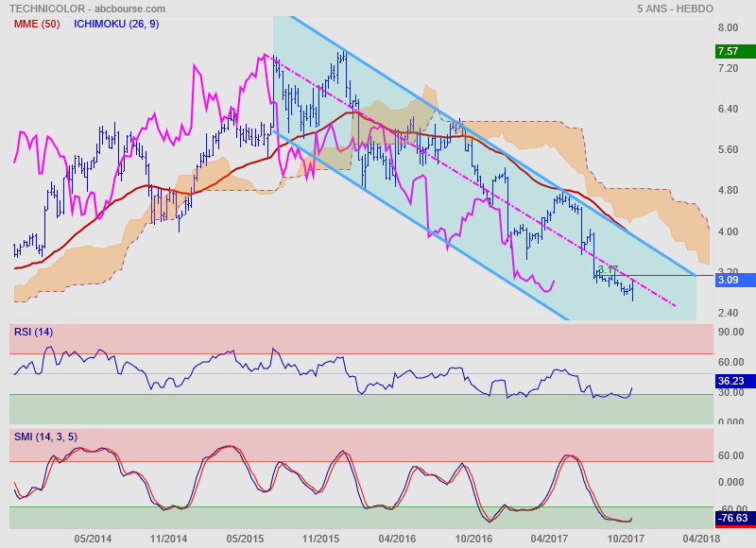Image resolution: width=756 pixels, height=548 pixels.
Task: Click the 05/2014 date axis label
Action: [x=93, y=539]
